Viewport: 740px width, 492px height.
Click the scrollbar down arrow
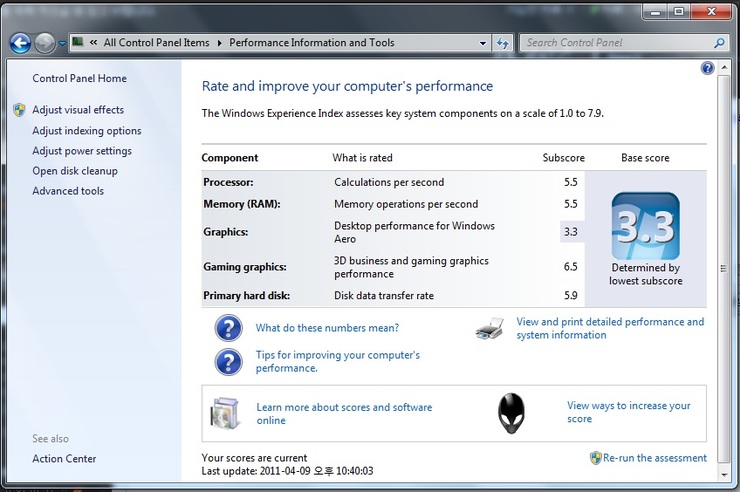(724, 475)
